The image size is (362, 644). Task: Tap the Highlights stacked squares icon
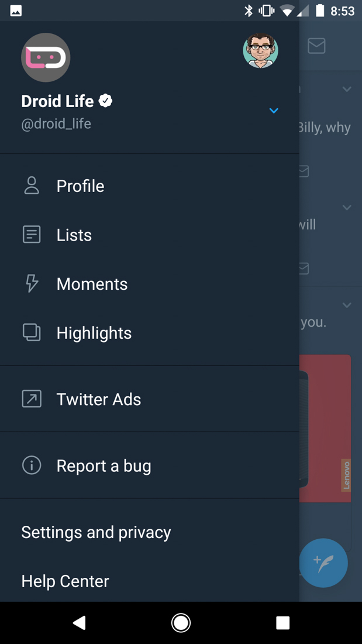[32, 333]
